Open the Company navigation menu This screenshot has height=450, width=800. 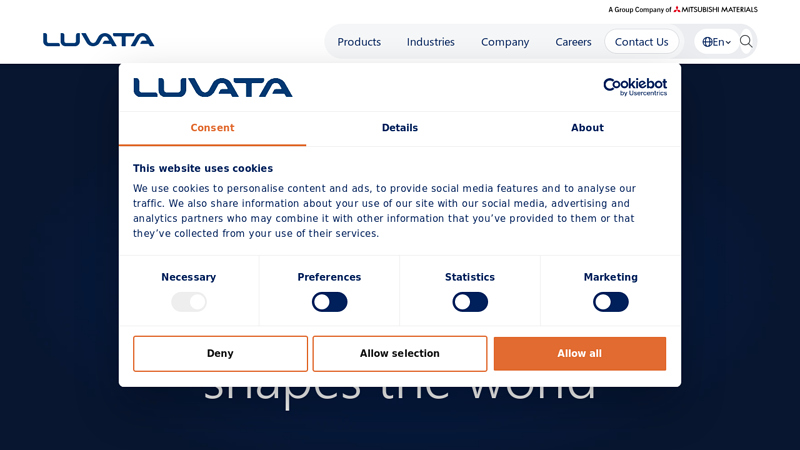click(505, 42)
